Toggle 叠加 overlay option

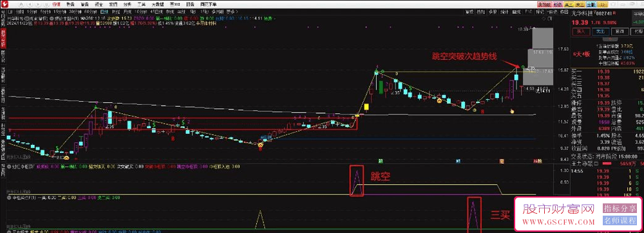tap(481, 12)
